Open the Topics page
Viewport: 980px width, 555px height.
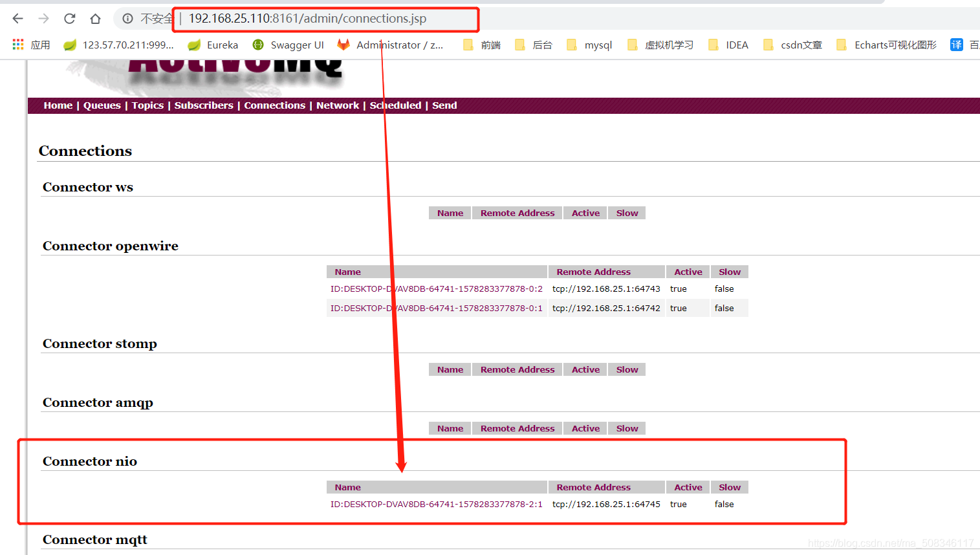[x=147, y=105]
